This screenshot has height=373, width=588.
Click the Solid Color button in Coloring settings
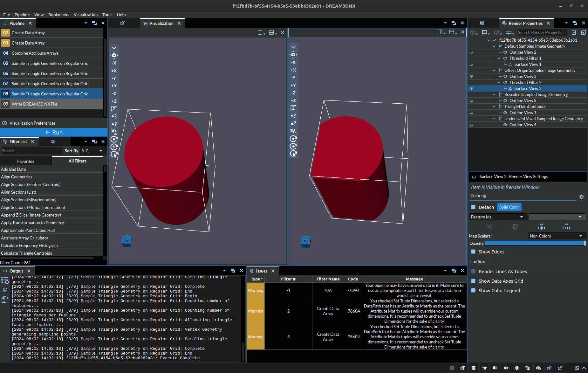(x=509, y=207)
